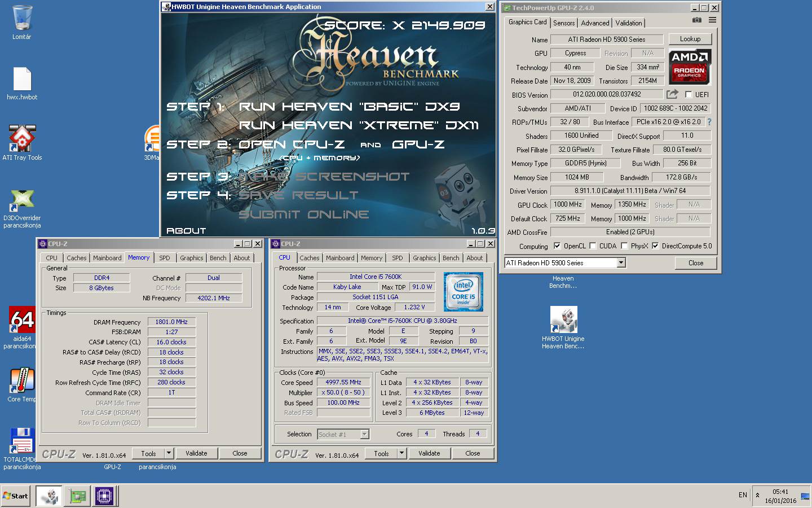
Task: Click the BIOS export share icon in GPU-Z
Action: pos(672,94)
